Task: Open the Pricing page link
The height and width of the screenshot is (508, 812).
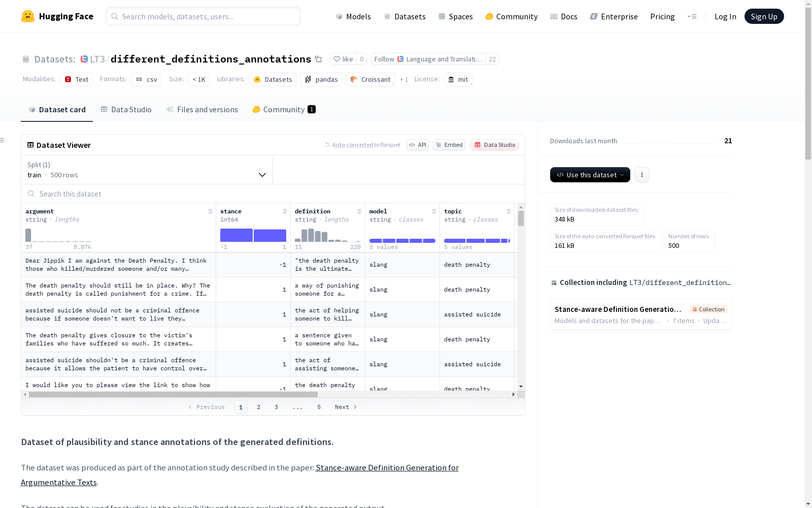Action: (662, 16)
